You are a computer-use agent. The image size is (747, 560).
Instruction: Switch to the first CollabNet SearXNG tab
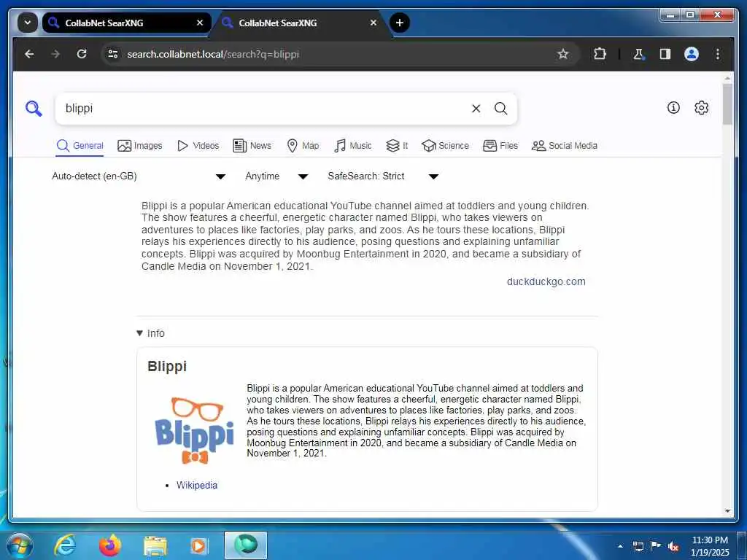tap(126, 23)
